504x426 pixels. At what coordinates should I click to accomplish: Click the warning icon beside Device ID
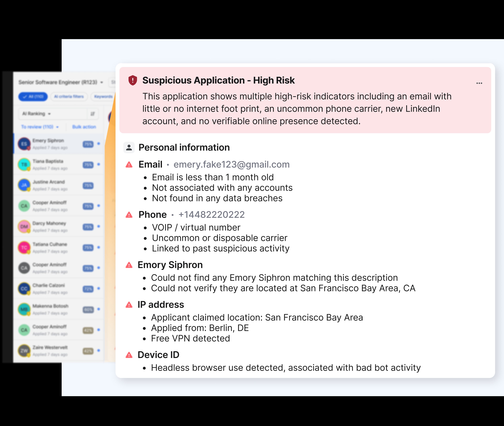coord(129,355)
